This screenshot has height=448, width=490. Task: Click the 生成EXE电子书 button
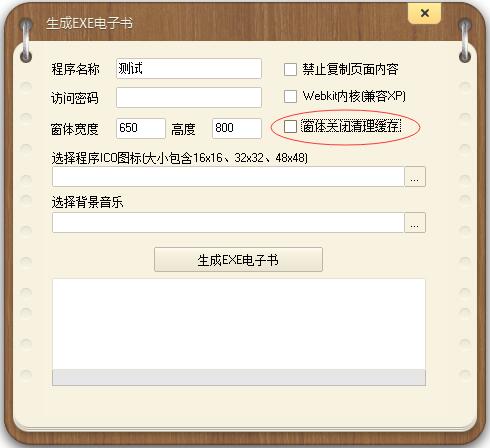238,260
